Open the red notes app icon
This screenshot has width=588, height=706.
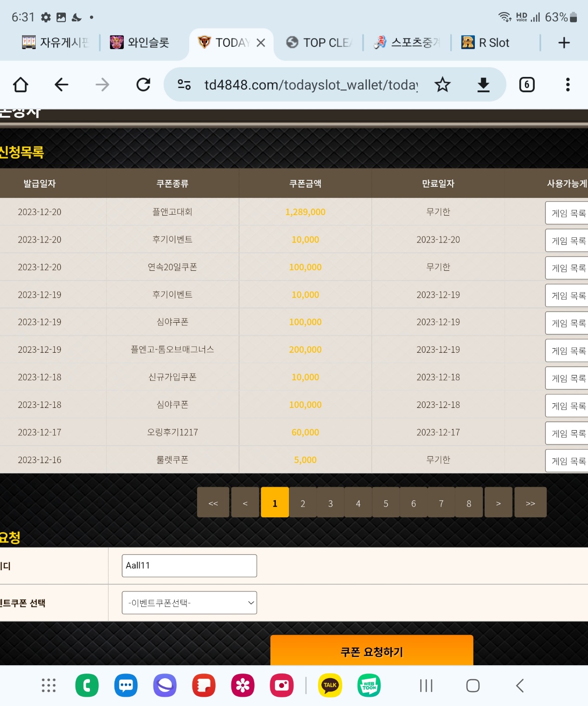click(204, 686)
